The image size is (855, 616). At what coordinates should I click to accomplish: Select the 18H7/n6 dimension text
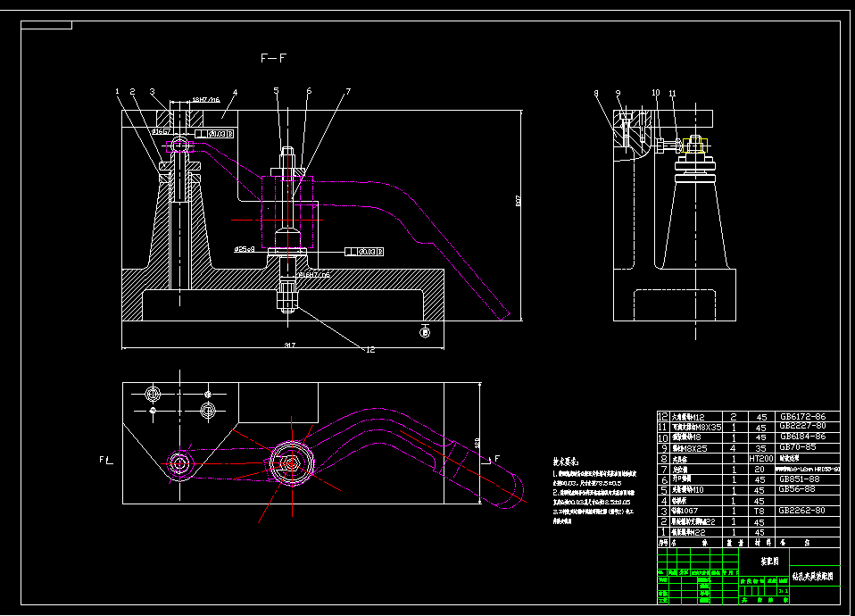[206, 100]
